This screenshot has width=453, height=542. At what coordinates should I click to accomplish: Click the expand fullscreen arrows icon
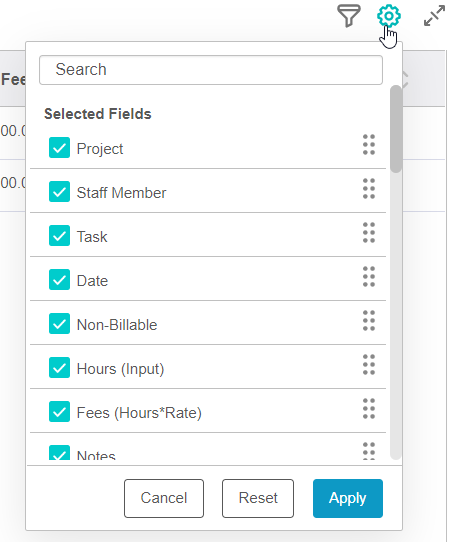pyautogui.click(x=434, y=16)
